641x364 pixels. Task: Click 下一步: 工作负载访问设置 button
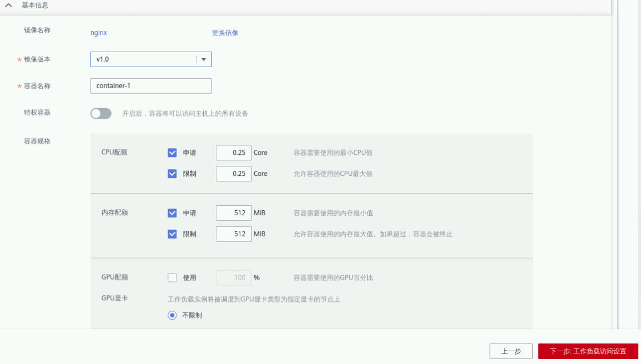(x=588, y=351)
